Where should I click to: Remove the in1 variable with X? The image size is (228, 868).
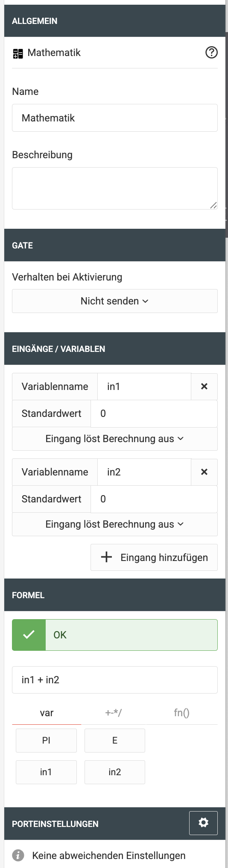pyautogui.click(x=204, y=387)
